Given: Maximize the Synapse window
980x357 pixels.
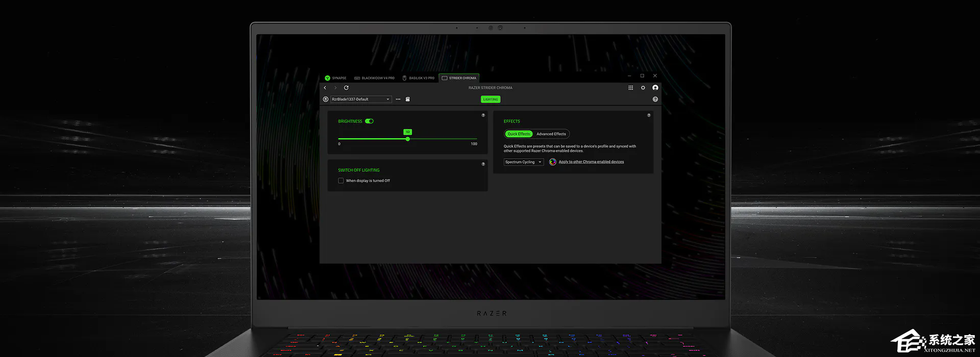Looking at the screenshot, I should click(642, 76).
